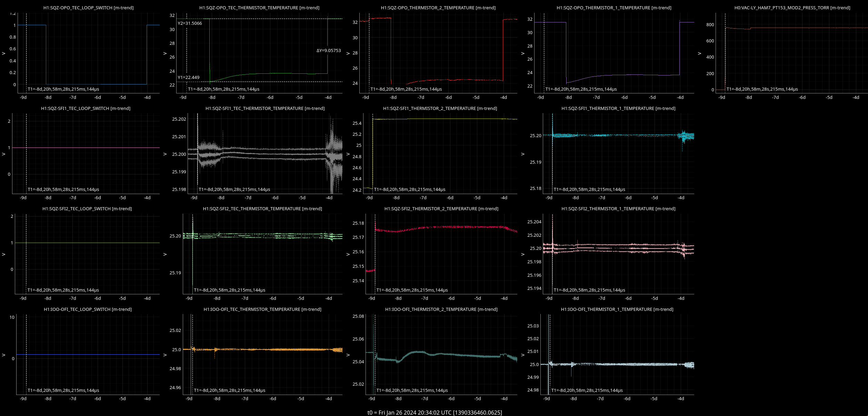
Task: Click the H1:SQZ-OPO_TEC_LOOP_SWITCH plot title
Action: click(88, 8)
